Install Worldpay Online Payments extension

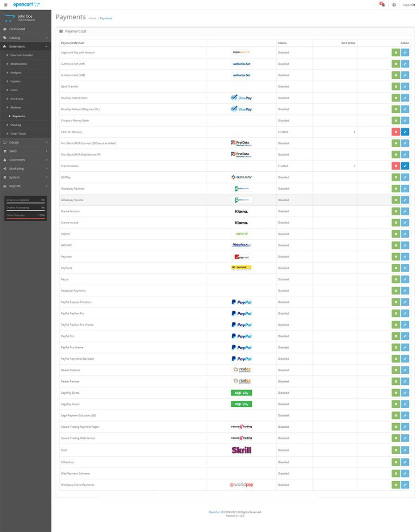[x=396, y=485]
